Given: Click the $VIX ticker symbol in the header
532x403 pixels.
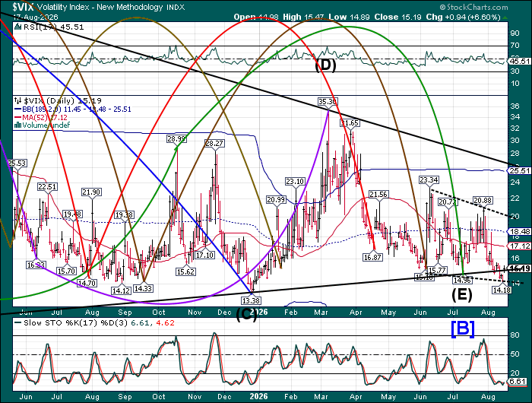Looking at the screenshot, I should click(x=24, y=7).
